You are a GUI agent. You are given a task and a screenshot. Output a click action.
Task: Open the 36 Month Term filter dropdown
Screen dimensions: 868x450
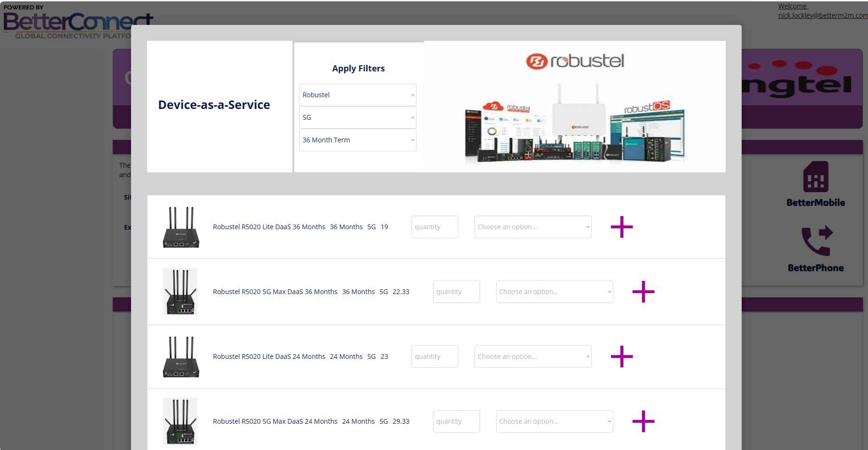point(358,140)
